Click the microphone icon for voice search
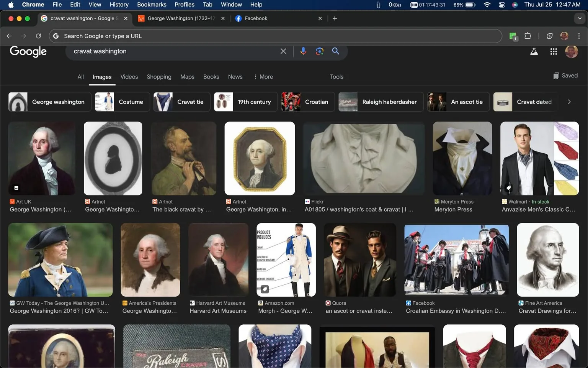This screenshot has height=368, width=588. [x=303, y=51]
